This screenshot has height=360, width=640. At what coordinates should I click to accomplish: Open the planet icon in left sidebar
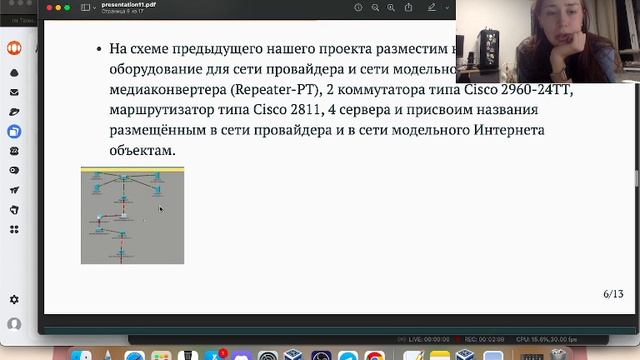[x=14, y=112]
